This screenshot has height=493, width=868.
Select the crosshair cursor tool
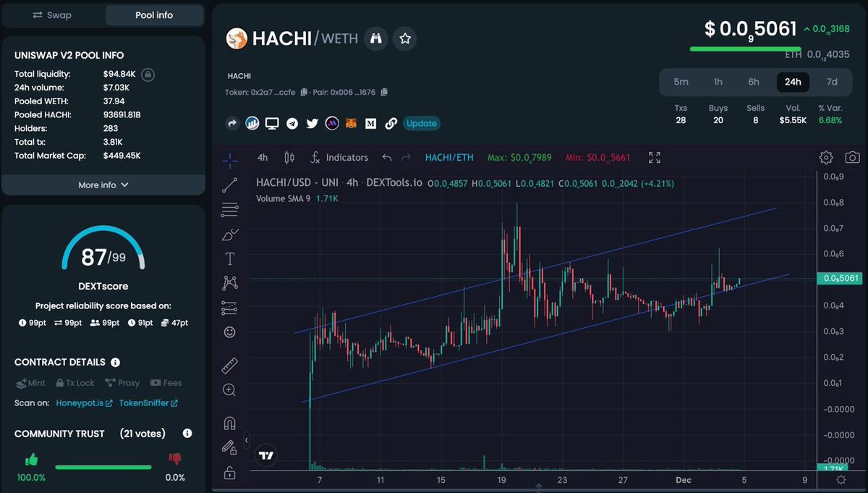click(230, 160)
